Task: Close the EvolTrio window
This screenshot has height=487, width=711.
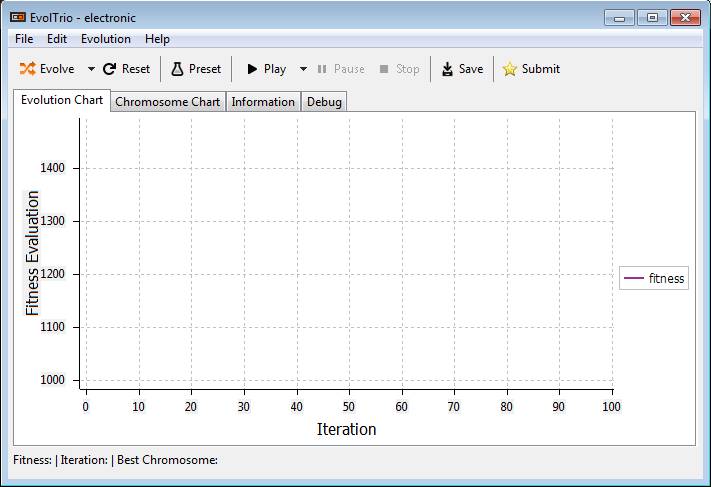Action: [685, 18]
